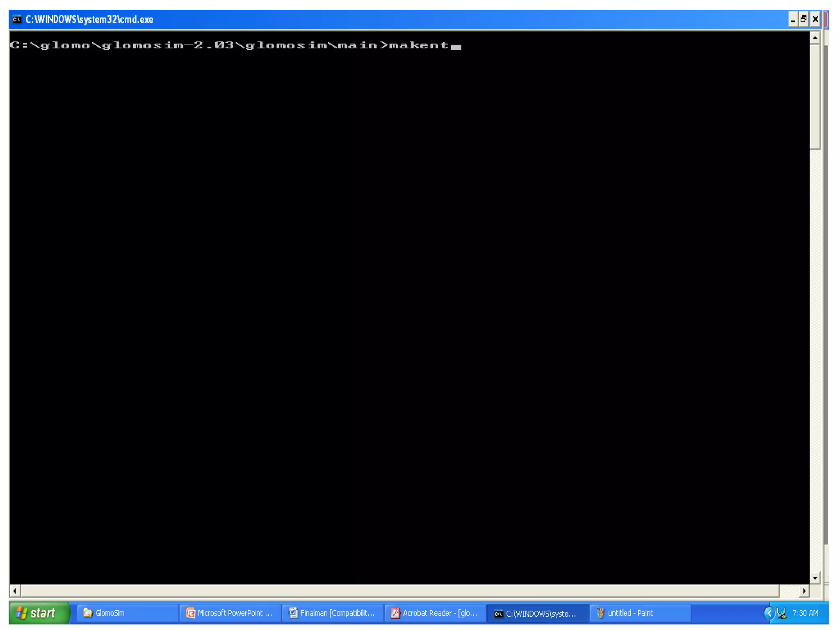This screenshot has width=840, height=630.
Task: Click the system clock showing 7:30 AM
Action: pos(805,613)
